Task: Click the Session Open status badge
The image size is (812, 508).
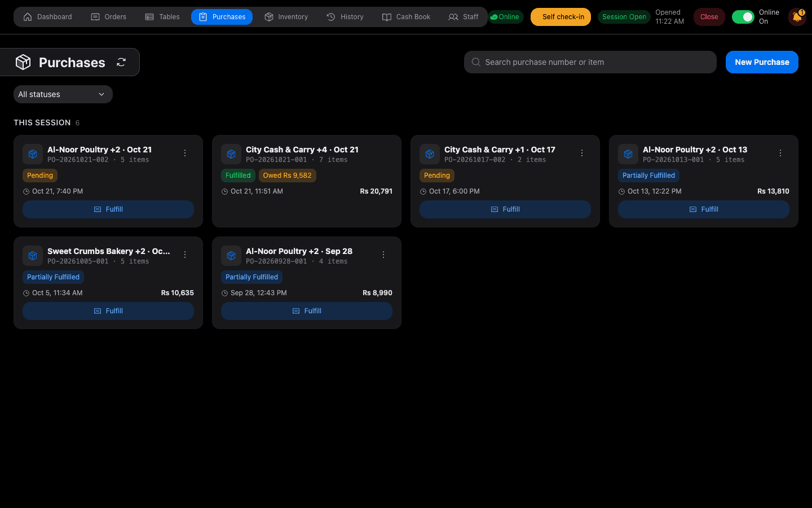Action: [624, 17]
